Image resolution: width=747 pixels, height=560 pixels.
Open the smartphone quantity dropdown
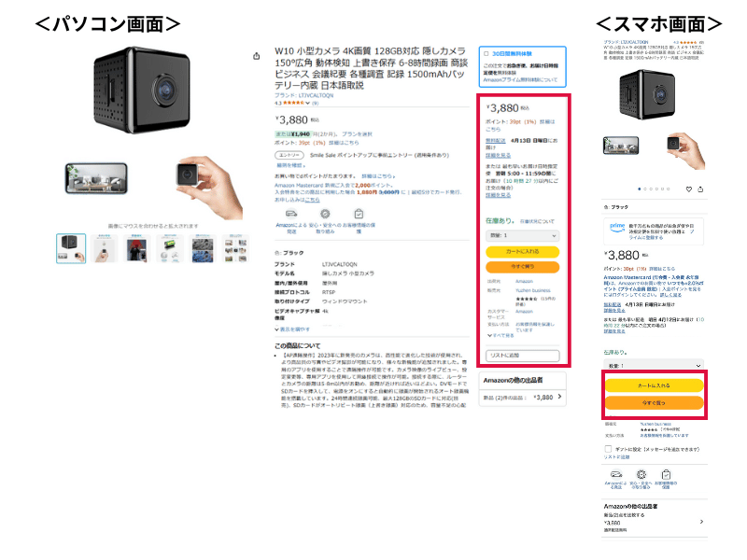click(x=653, y=365)
